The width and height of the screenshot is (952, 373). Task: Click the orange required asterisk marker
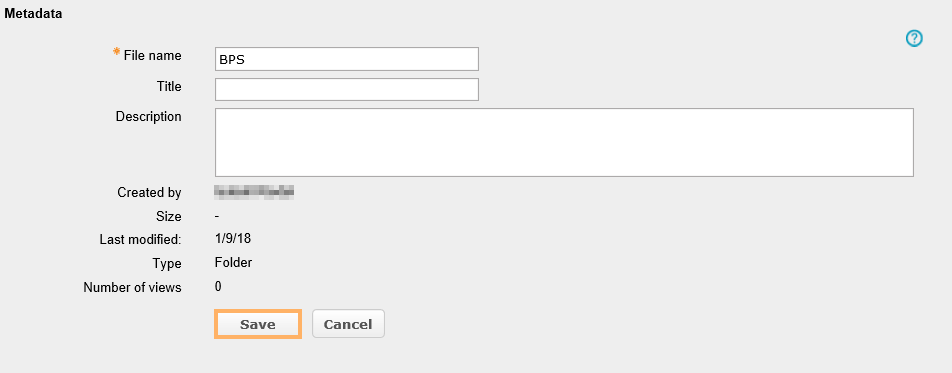coord(117,52)
